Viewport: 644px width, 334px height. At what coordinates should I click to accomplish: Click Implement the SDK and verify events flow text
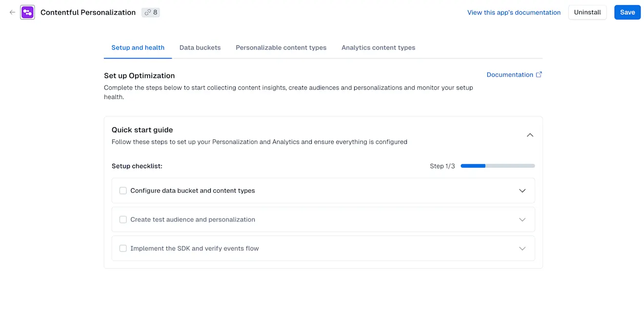point(195,248)
